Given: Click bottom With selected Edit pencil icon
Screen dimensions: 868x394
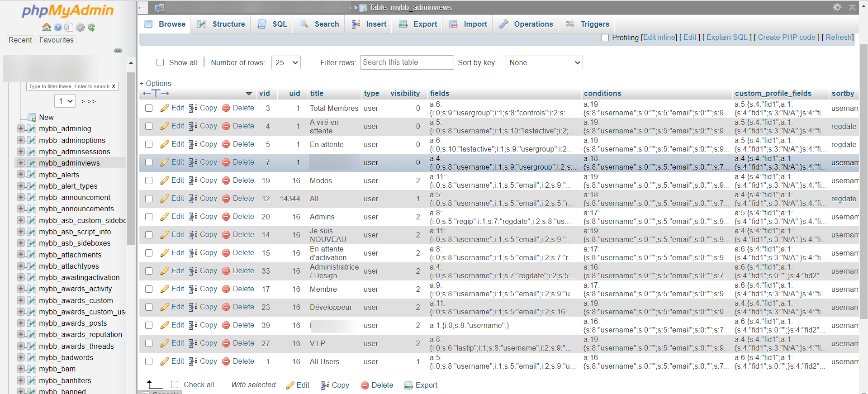Looking at the screenshot, I should pos(290,385).
